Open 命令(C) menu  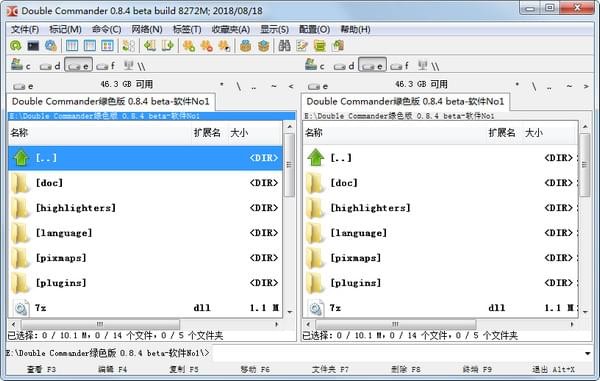(x=106, y=29)
